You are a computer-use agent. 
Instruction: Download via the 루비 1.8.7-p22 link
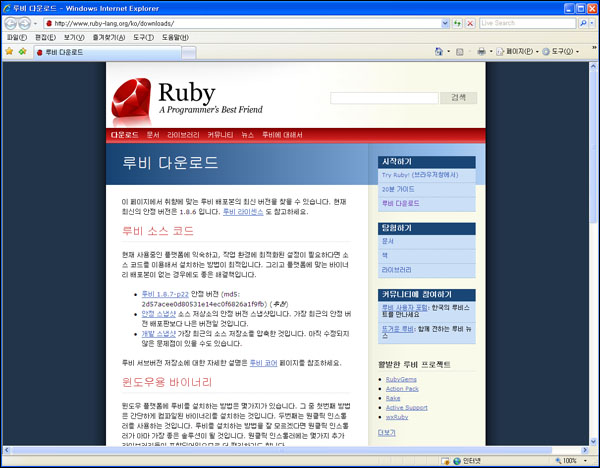tap(165, 294)
